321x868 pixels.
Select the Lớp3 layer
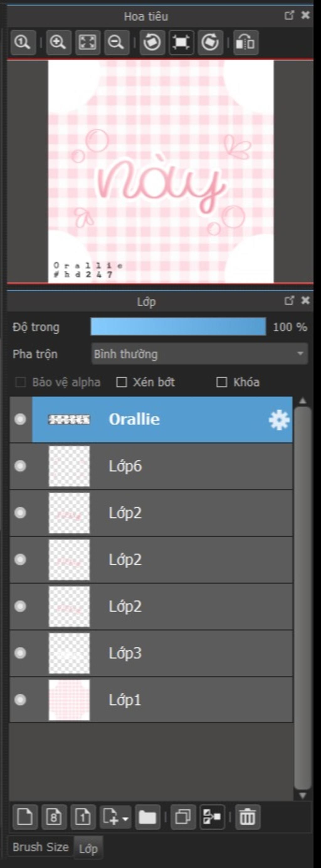(151, 653)
